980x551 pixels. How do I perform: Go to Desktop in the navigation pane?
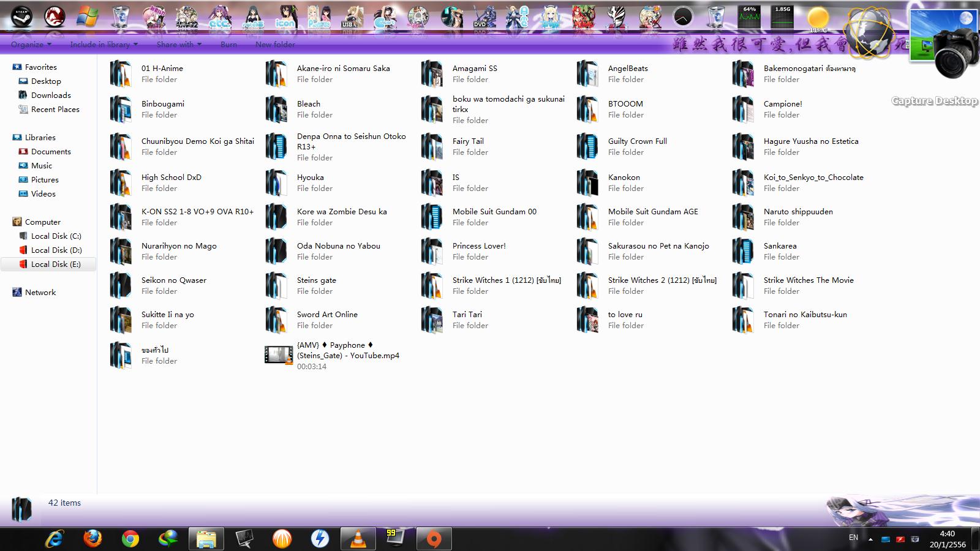pos(46,81)
